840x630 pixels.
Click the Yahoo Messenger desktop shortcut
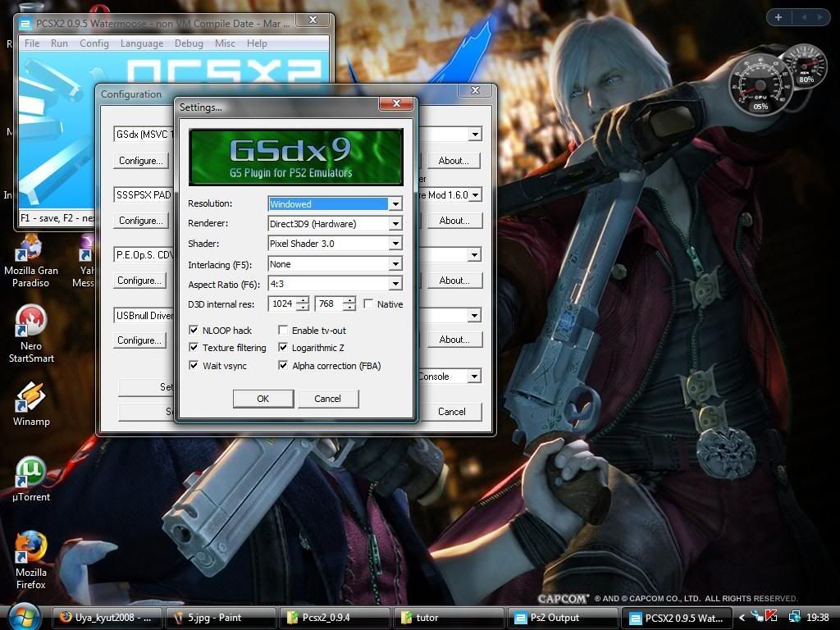point(85,262)
